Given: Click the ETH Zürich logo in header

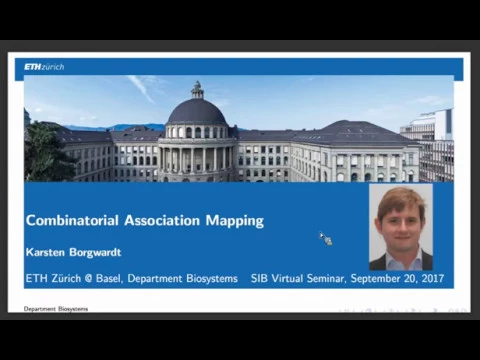Looking at the screenshot, I should pos(44,67).
